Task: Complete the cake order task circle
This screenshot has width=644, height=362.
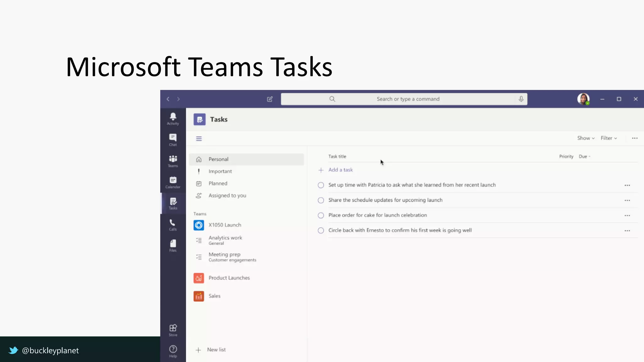Action: point(321,215)
